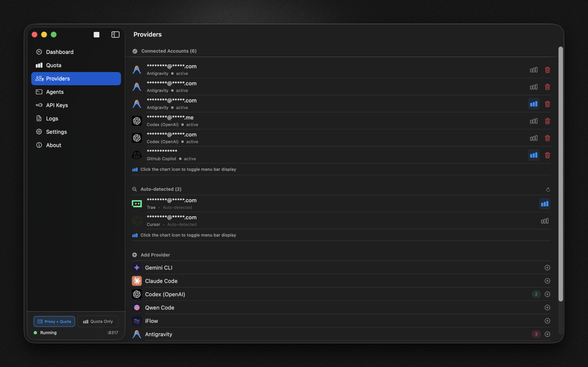This screenshot has height=367, width=588.
Task: Toggle menu bar chart for first Antigravity account
Action: coord(533,70)
